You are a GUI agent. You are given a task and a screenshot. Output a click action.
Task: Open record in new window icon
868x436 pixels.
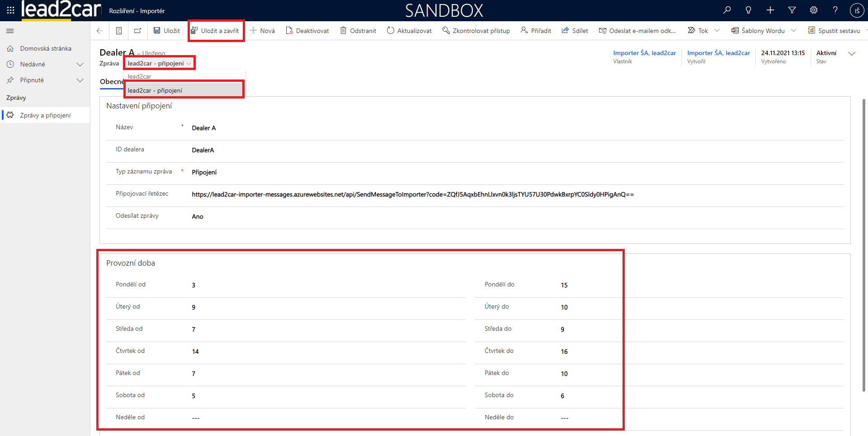[x=137, y=31]
